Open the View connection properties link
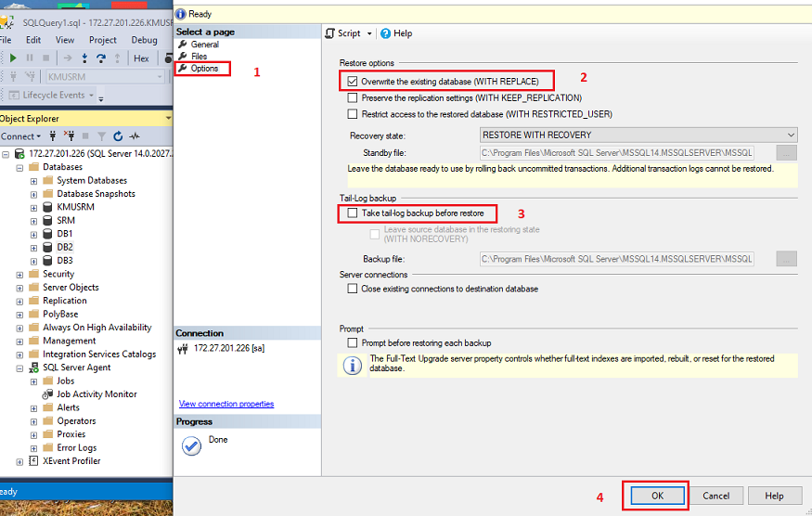 (x=226, y=404)
